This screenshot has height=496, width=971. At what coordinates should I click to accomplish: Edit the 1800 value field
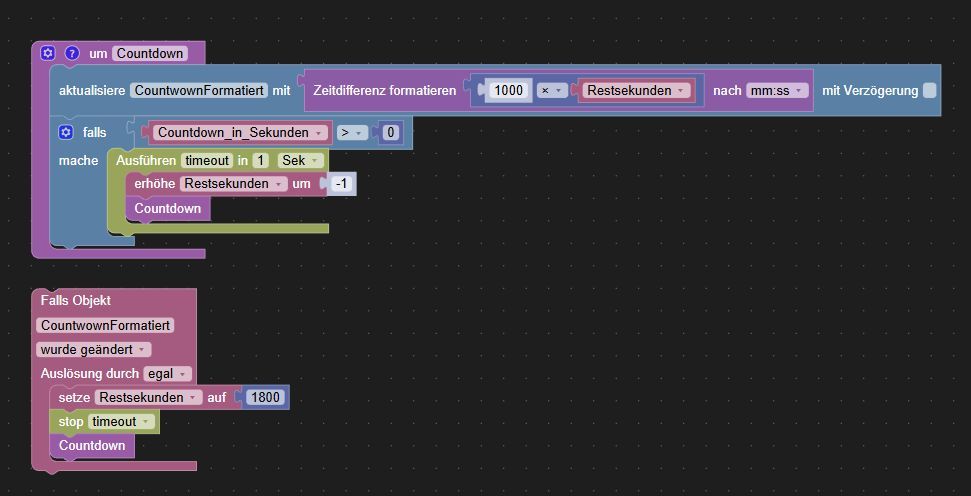coord(265,398)
